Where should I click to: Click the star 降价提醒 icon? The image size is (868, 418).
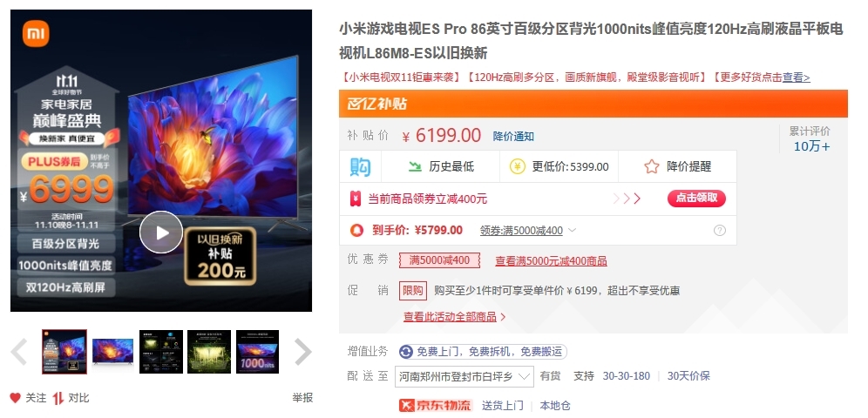coord(652,166)
